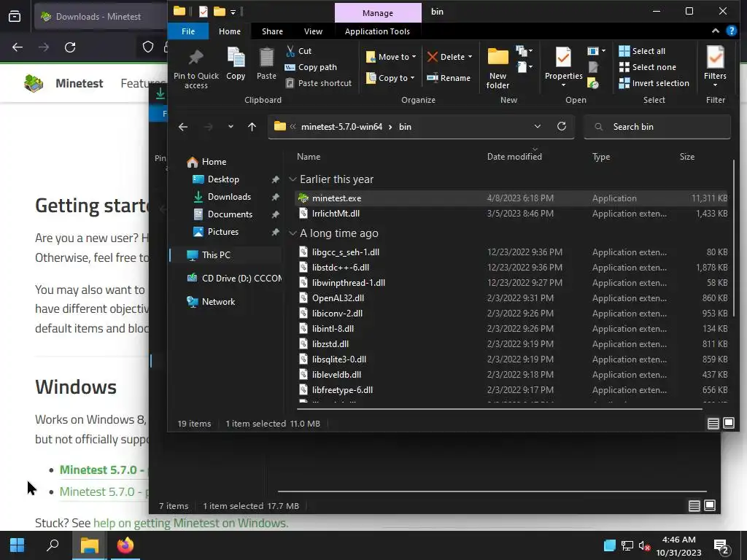This screenshot has height=560, width=747.
Task: Click the Manage contextual tab
Action: (x=378, y=13)
